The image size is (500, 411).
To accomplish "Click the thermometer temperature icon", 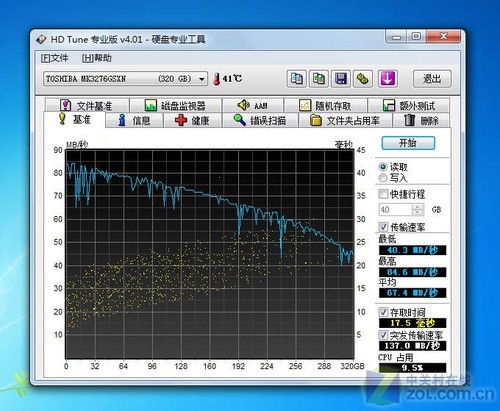I will [x=217, y=79].
